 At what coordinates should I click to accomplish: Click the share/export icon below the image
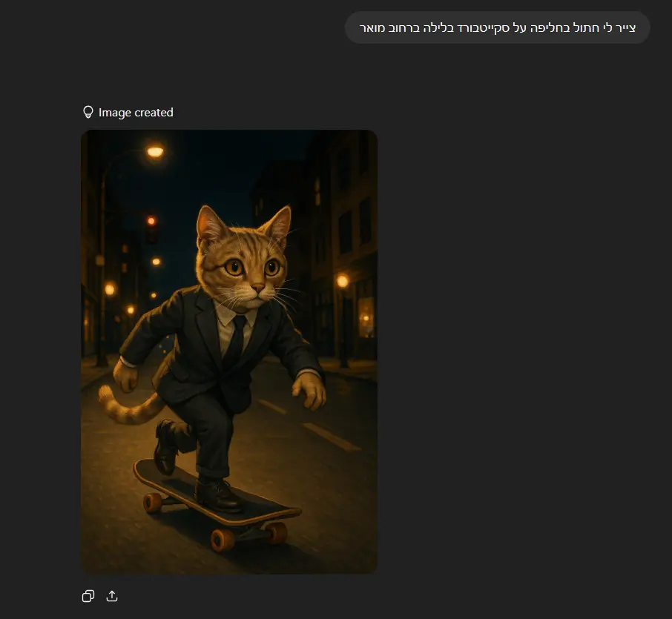tap(113, 596)
